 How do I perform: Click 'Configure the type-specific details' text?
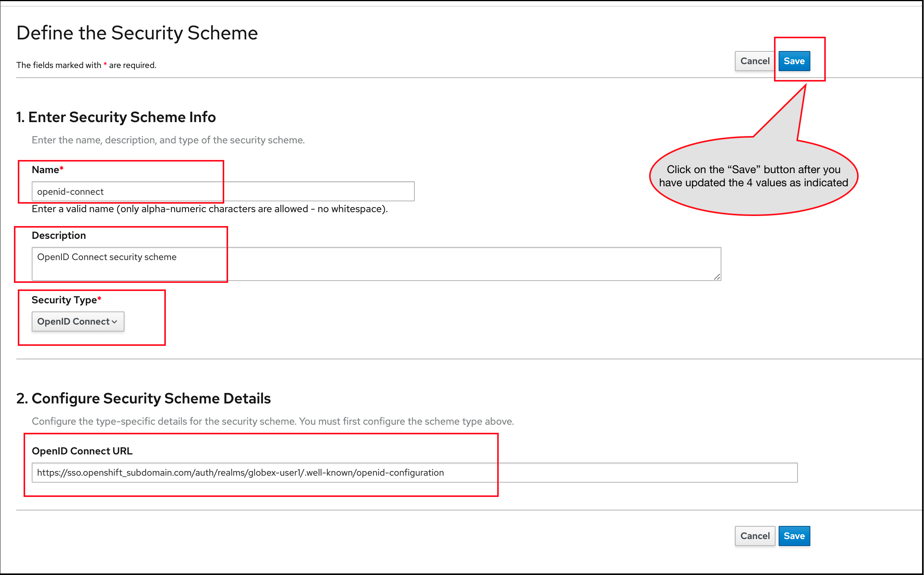pyautogui.click(x=273, y=421)
